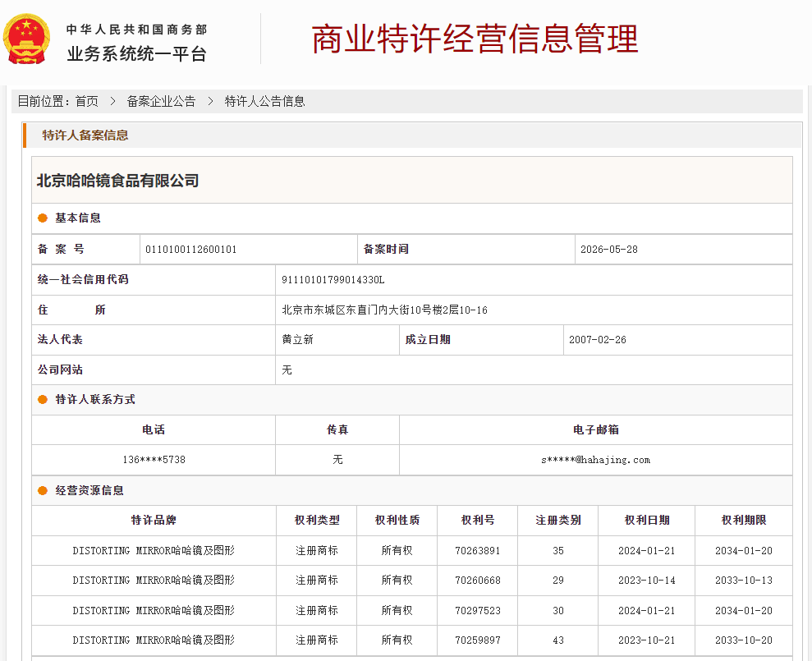
Task: Click the 备案时间 field label
Action: 387,249
